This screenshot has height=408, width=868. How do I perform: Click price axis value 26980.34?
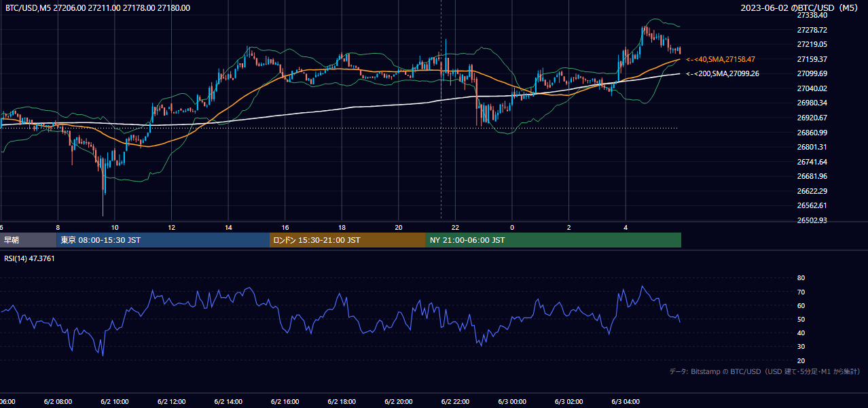812,103
